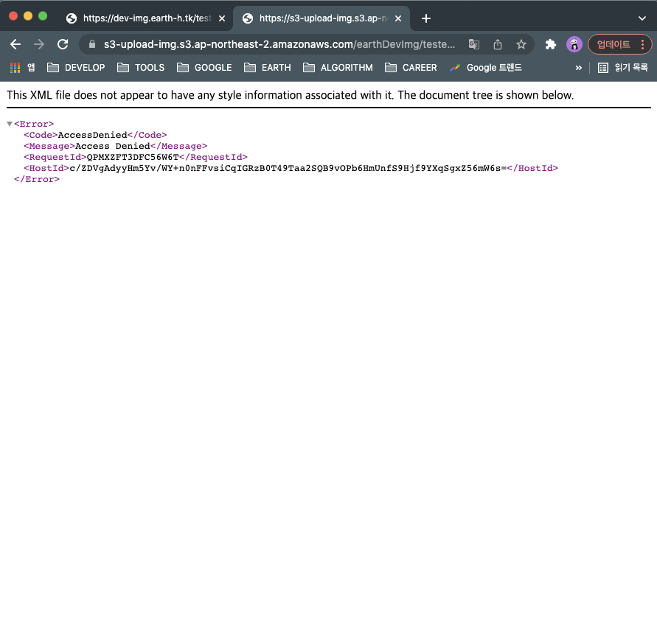Open the Chrome three-dot menu

(x=643, y=44)
